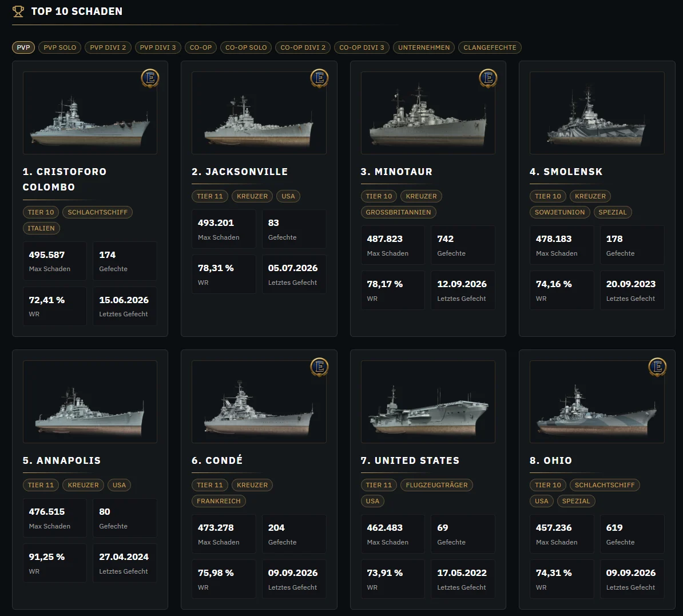This screenshot has height=616, width=683.
Task: Select the UNTERNEHMEN tab
Action: pos(424,47)
